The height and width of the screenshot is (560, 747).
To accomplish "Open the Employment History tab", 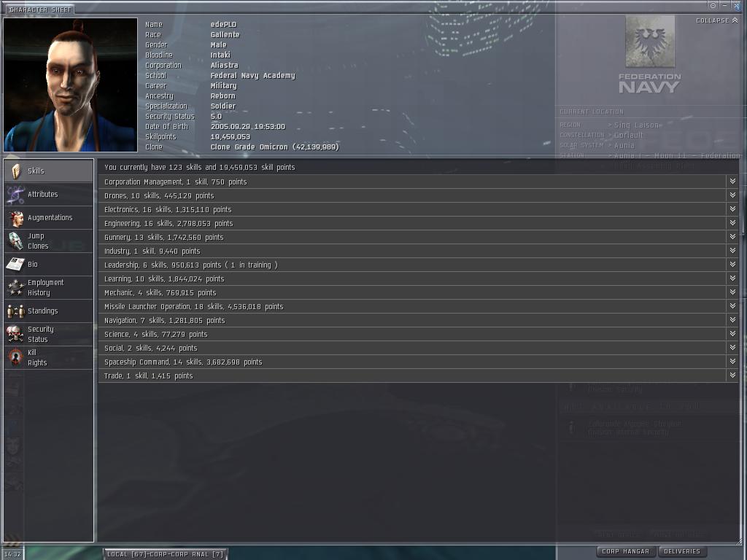I will (49, 287).
